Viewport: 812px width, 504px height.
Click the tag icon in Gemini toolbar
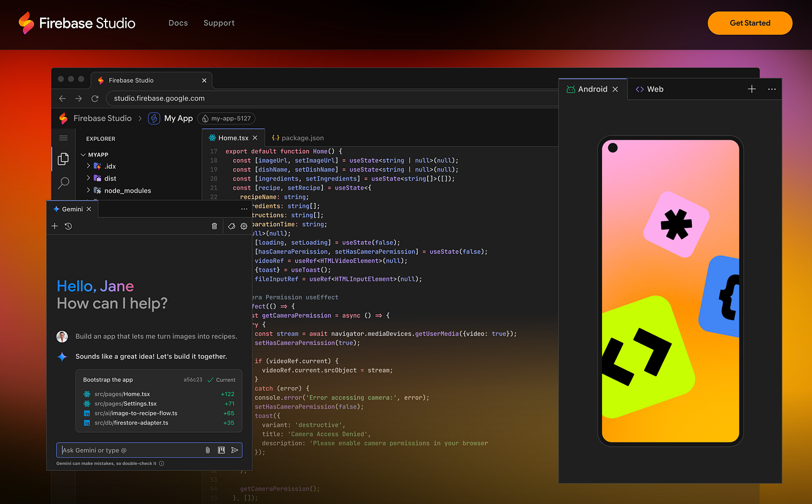point(231,226)
